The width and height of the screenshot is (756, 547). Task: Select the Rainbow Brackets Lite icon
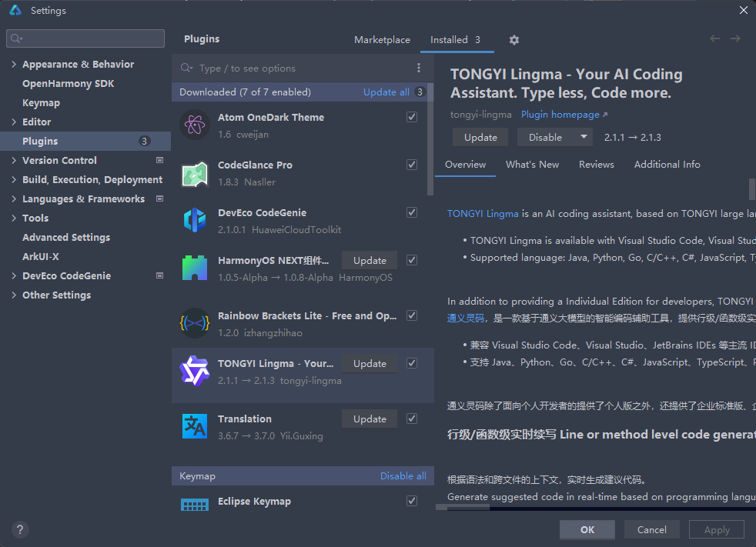(194, 323)
